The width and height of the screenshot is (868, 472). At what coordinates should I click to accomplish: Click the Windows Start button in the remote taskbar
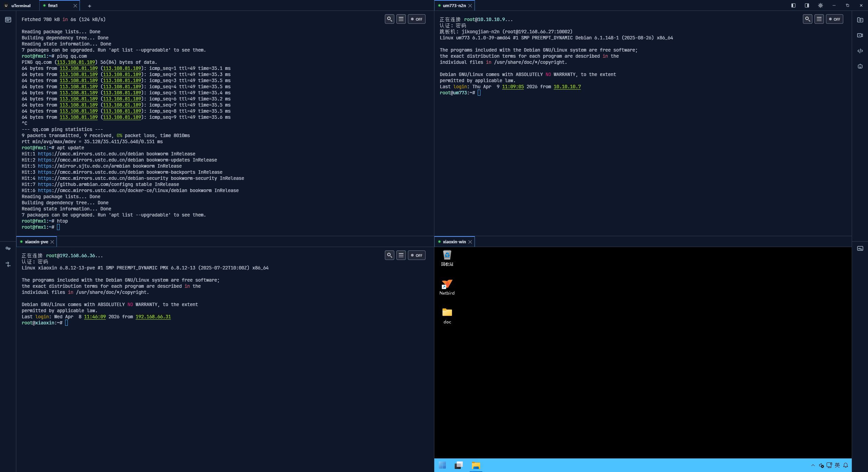pos(442,465)
